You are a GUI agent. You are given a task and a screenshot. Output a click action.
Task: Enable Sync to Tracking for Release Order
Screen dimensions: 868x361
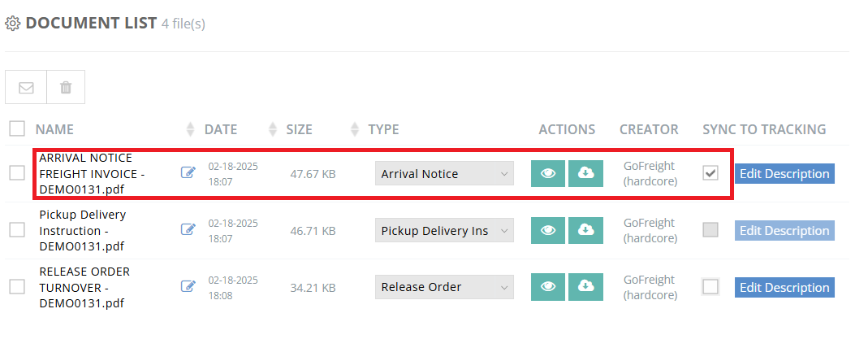pos(710,286)
